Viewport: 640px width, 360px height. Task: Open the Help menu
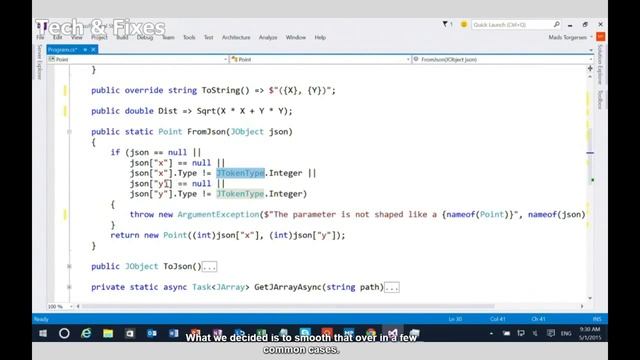click(x=320, y=37)
